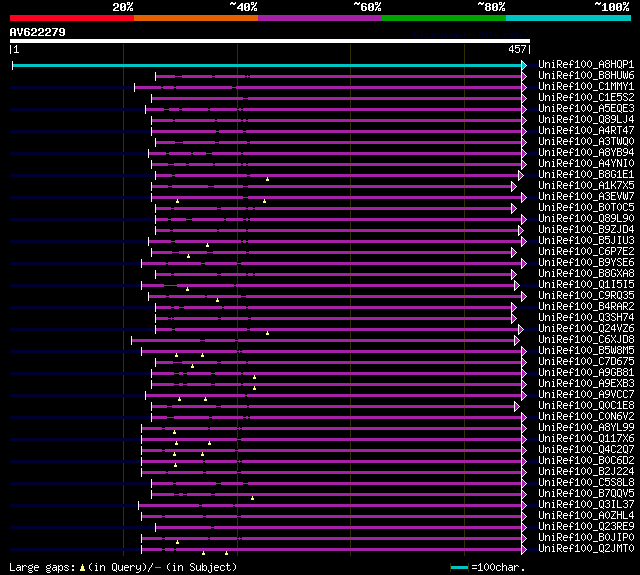Image resolution: width=640 pixels, height=575 pixels.
Task: Open UniRef100_B0C6D2 entry
Action: click(x=586, y=461)
